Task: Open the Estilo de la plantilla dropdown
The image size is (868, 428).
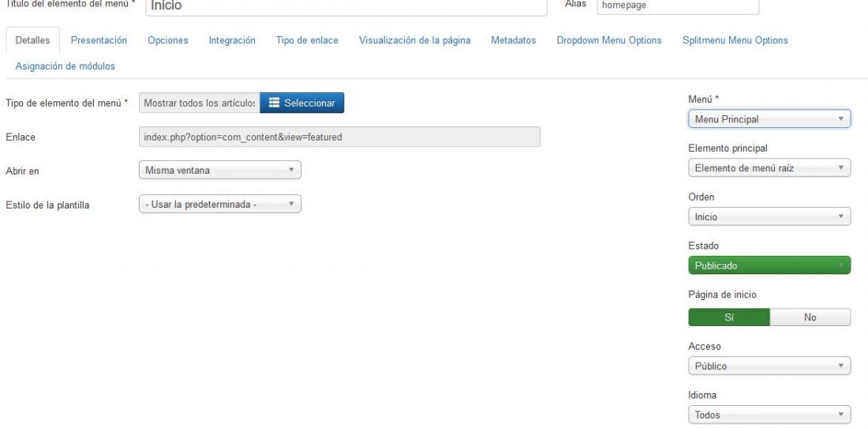Action: (220, 205)
